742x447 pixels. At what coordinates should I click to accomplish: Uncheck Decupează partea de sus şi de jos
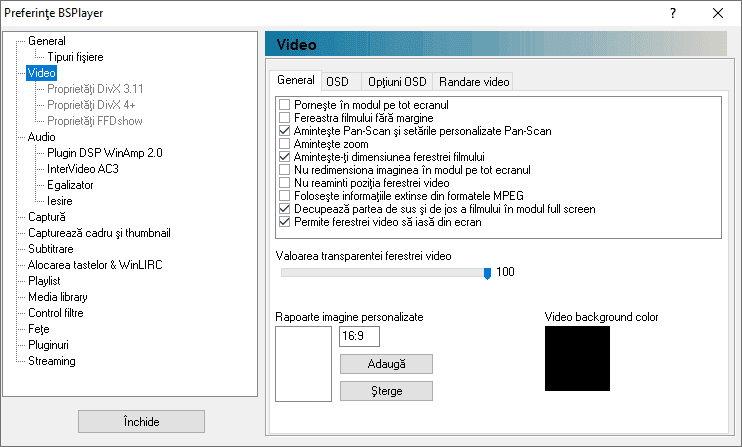[284, 209]
